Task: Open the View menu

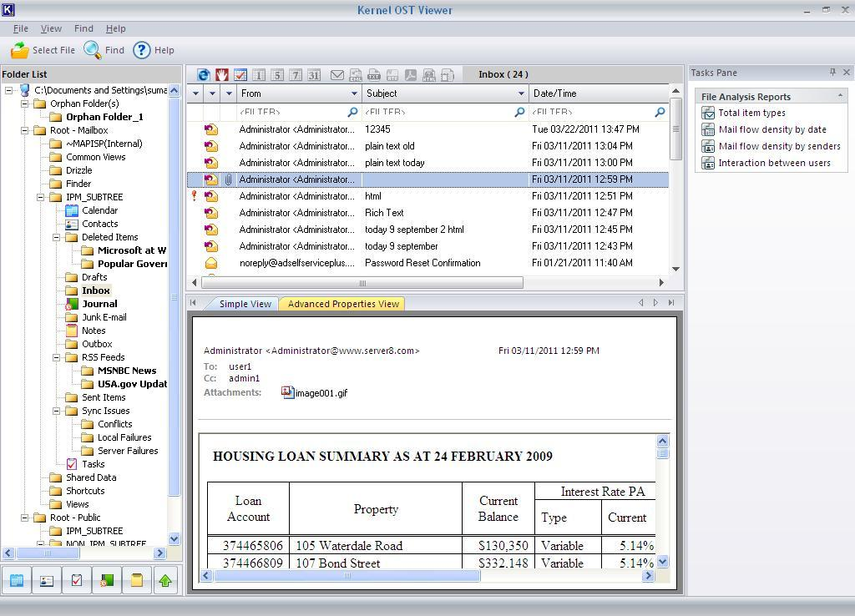Action: (51, 28)
